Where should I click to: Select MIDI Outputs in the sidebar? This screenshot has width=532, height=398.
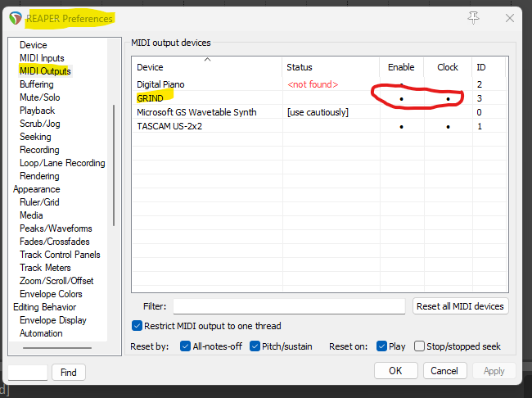click(x=45, y=71)
